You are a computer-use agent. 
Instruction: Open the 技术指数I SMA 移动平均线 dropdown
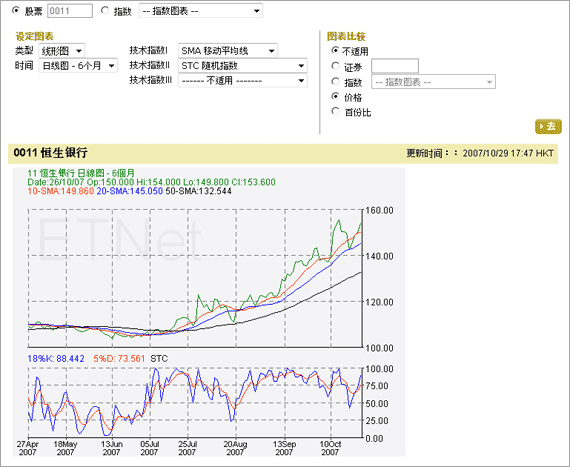tap(228, 51)
